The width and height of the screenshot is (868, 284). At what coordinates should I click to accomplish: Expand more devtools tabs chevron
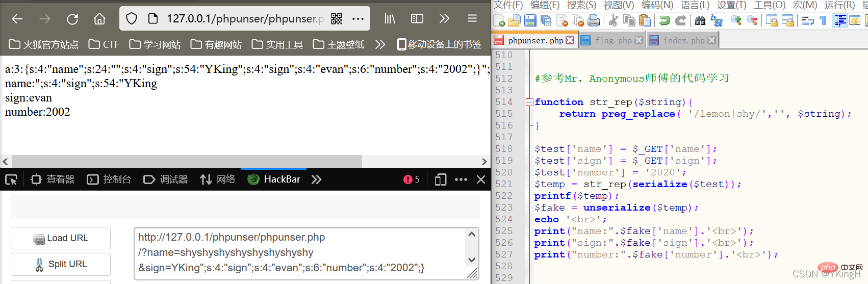(x=317, y=179)
